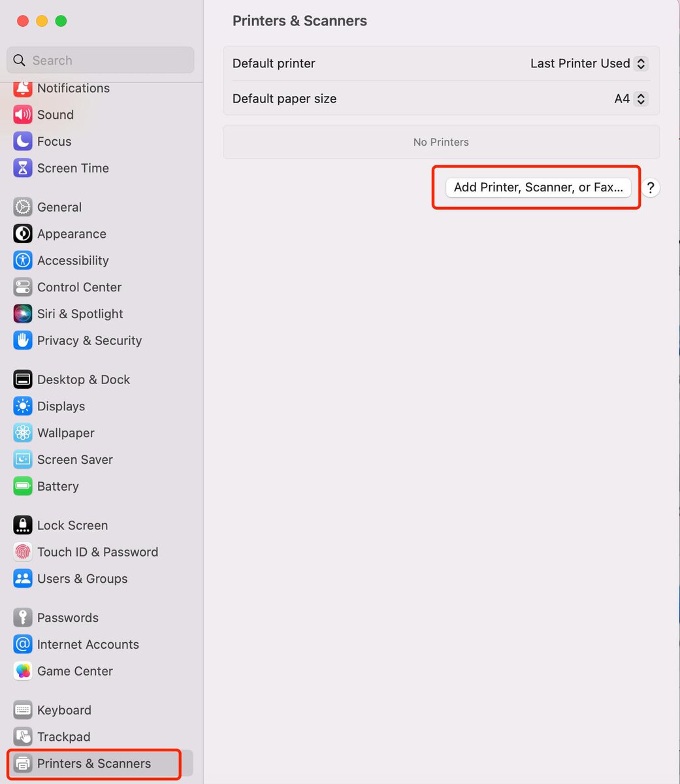Click the sidebar Search field
The image size is (680, 784).
101,60
